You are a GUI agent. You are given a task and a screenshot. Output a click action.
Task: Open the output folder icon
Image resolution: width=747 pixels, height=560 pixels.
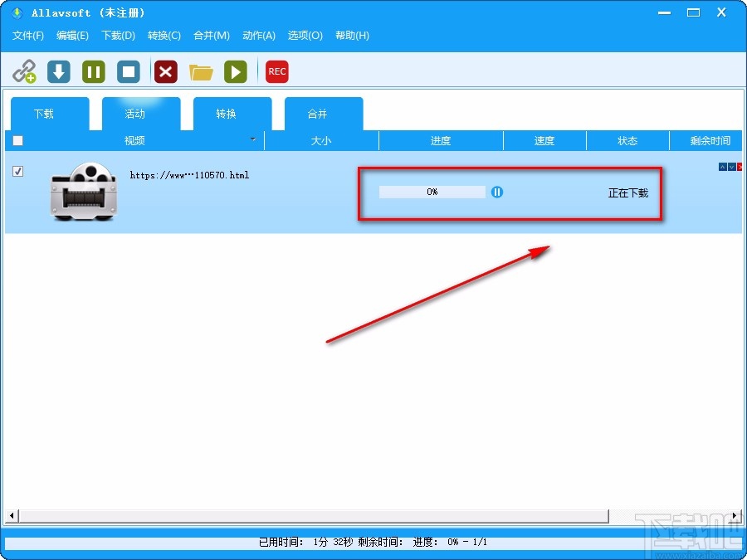pos(201,72)
